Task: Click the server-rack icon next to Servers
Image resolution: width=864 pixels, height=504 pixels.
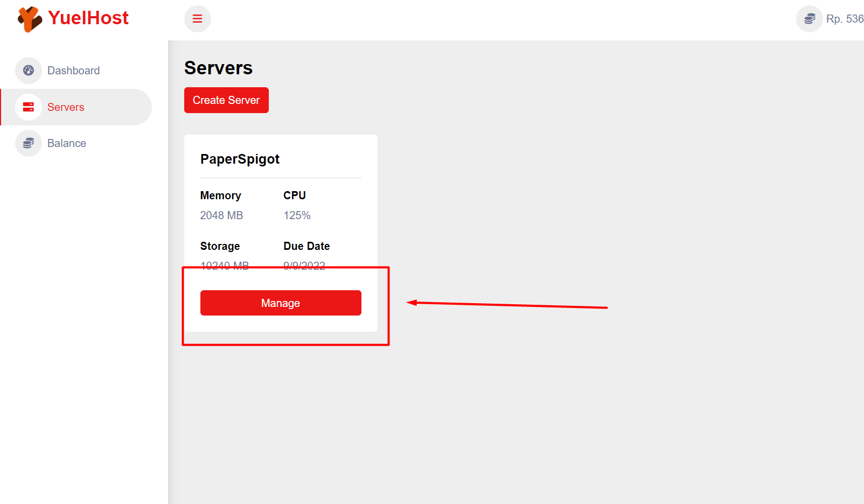Action: 29,107
